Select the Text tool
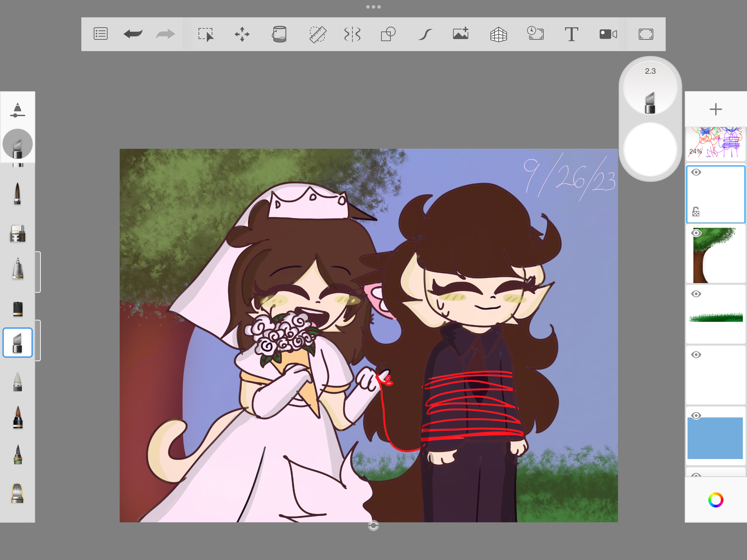Screen dimensions: 747x560 571,34
